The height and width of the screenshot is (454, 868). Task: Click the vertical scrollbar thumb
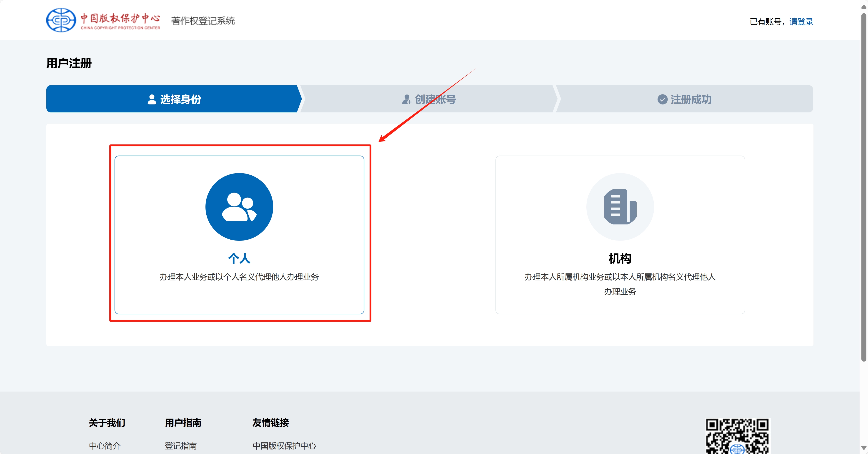864,187
